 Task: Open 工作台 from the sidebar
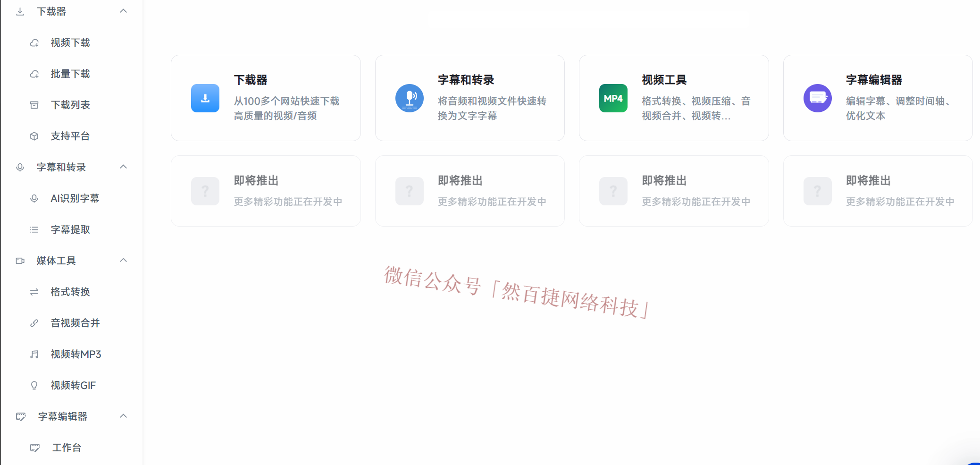[x=67, y=448]
